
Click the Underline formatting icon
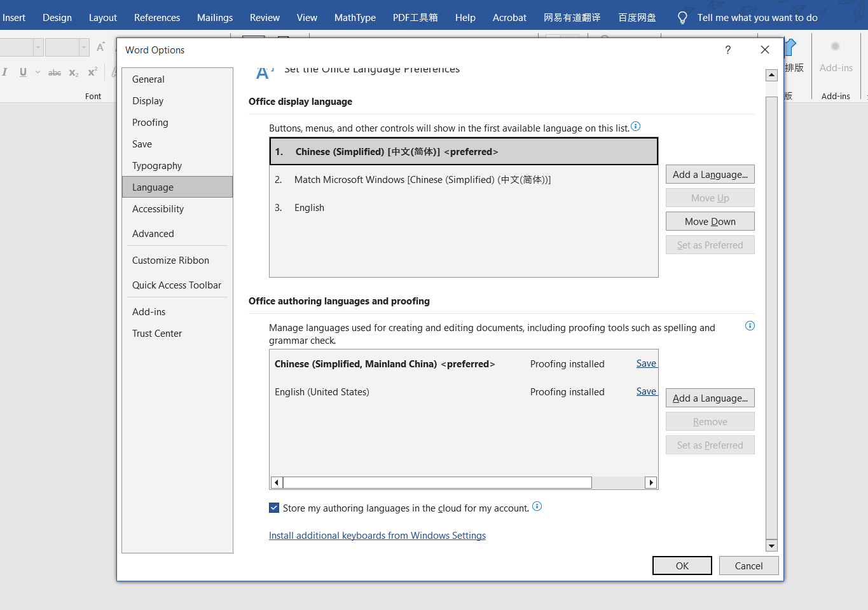(x=23, y=72)
